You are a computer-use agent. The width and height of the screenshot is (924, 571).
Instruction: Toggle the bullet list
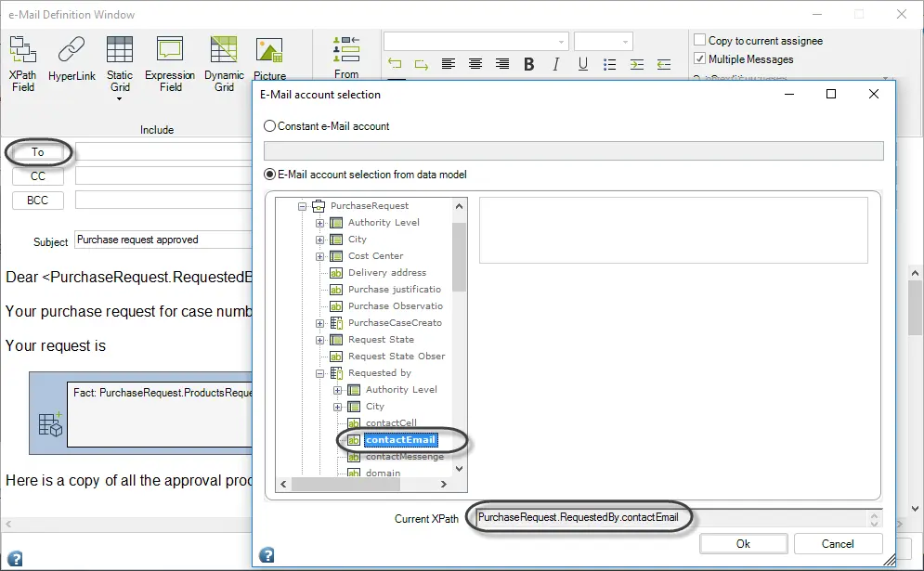[x=610, y=64]
